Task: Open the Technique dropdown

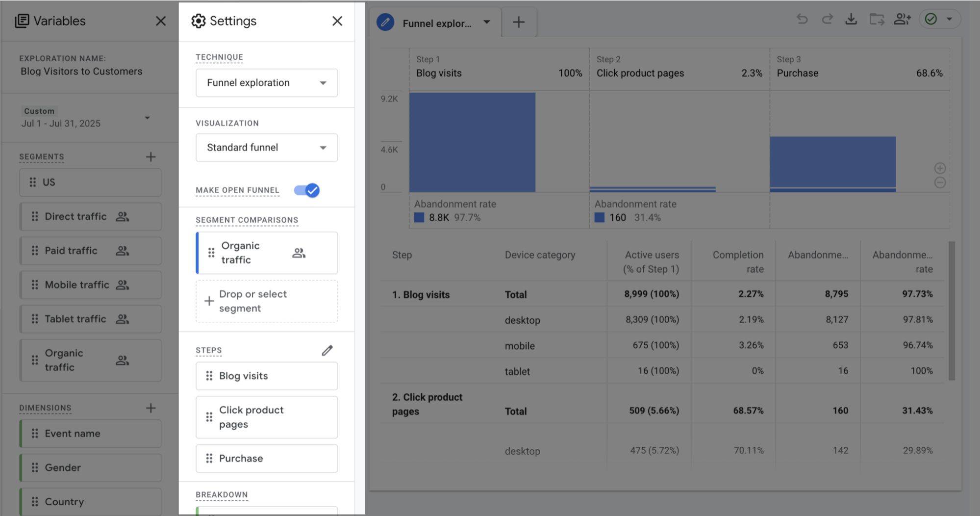Action: coord(267,83)
